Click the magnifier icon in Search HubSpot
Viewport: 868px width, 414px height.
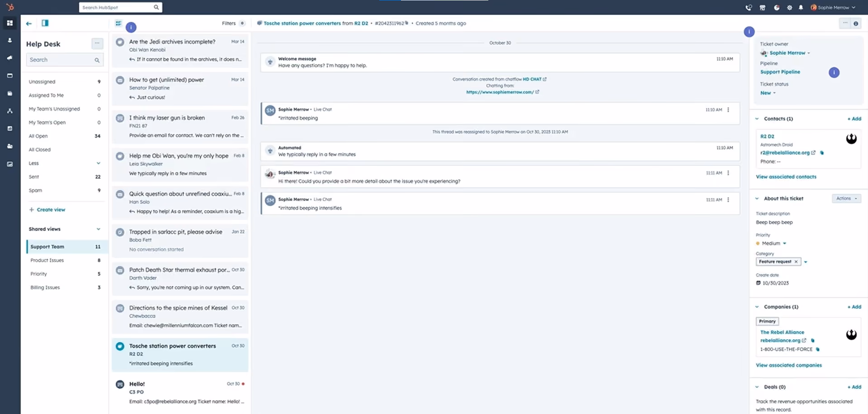click(156, 7)
